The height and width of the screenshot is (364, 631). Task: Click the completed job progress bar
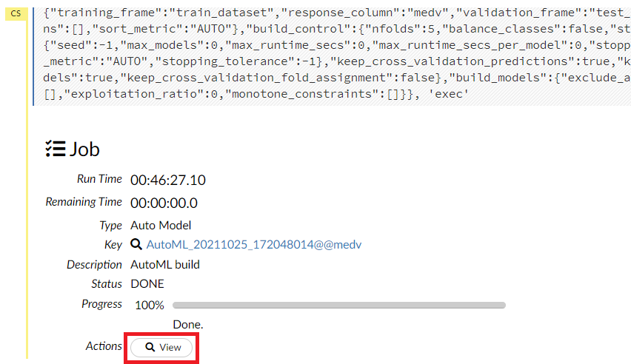(338, 305)
